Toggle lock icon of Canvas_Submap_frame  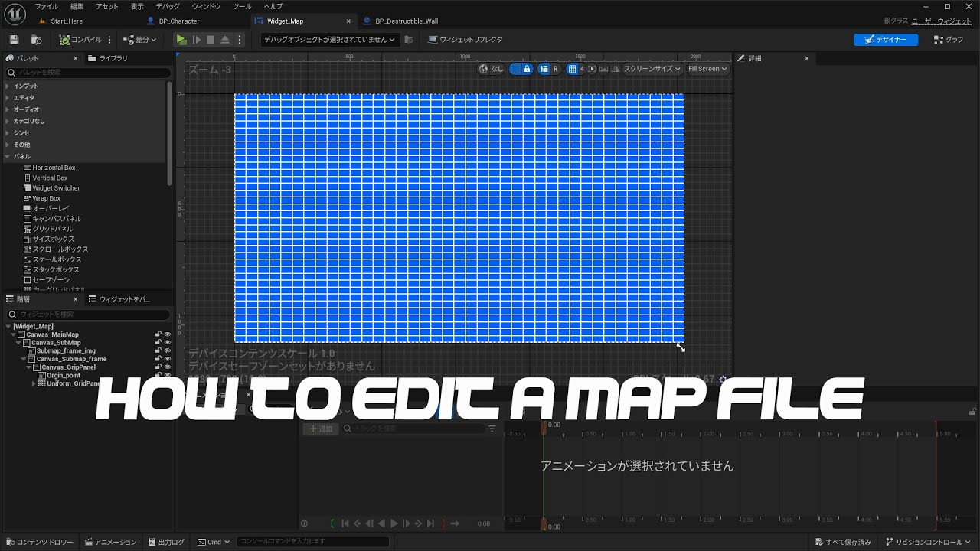coord(158,359)
